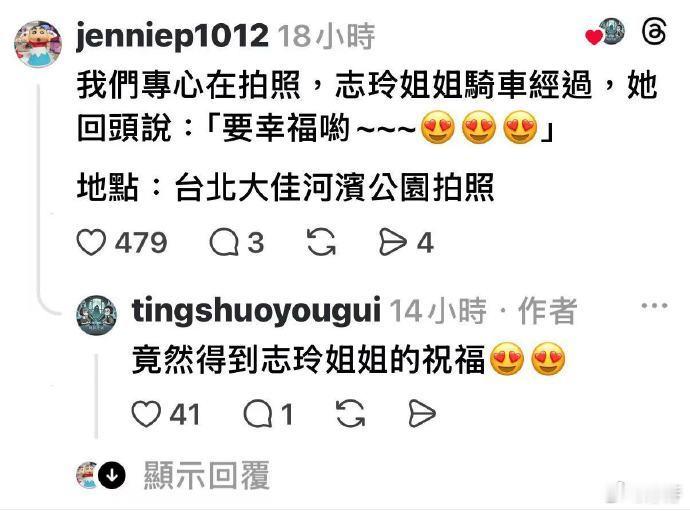View jenniep1012's Shin-chan avatar
The image size is (690, 511).
click(x=38, y=44)
